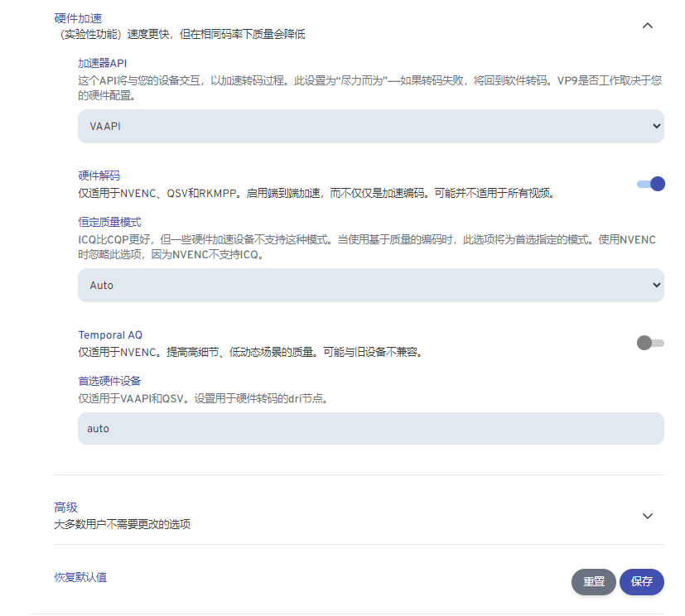Click the 高级 section title
The image size is (685, 616).
pos(65,508)
